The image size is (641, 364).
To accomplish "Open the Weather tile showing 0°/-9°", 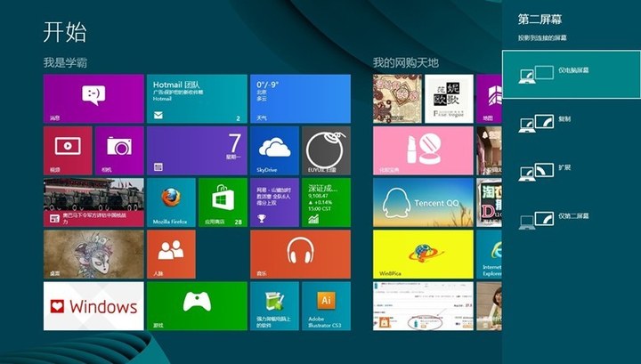I will 301,99.
